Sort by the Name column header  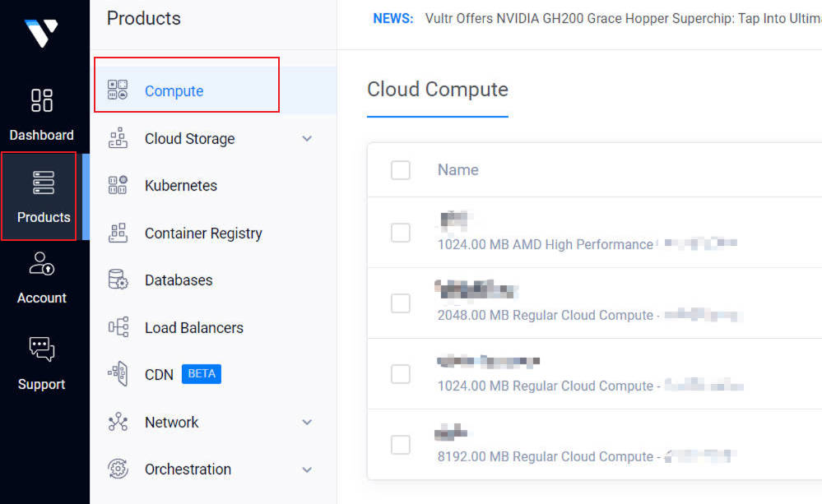[x=458, y=170]
